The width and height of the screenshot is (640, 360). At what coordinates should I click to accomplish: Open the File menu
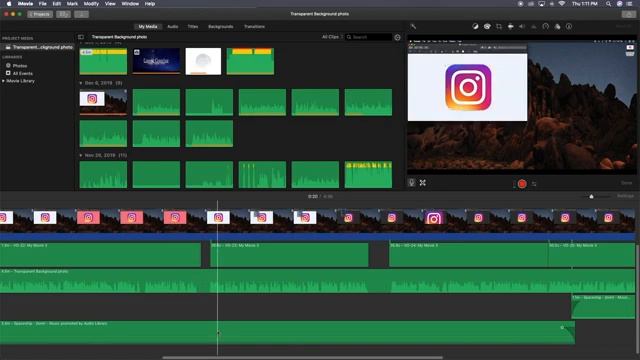(x=42, y=4)
